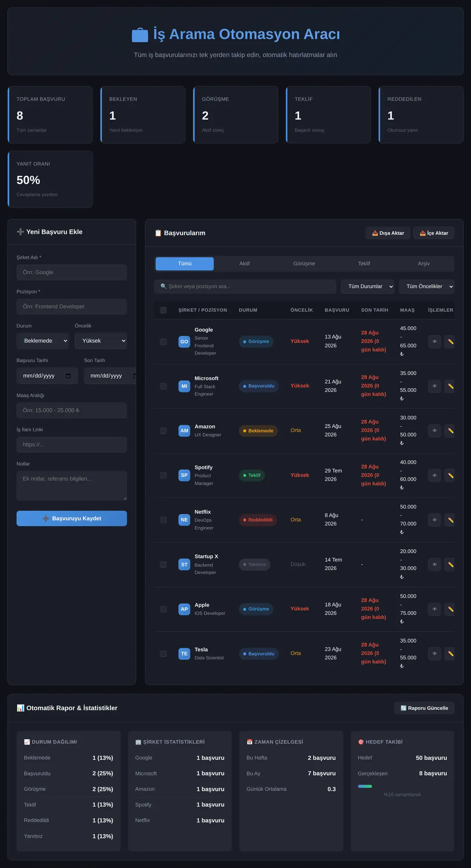Switch to the Görüşme tab
471x868 pixels.
pos(304,264)
